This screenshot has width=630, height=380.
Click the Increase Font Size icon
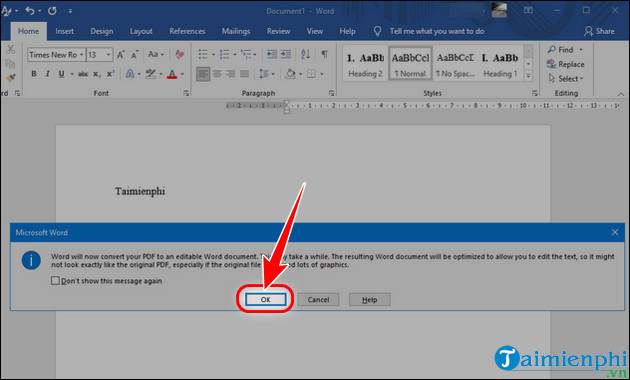click(120, 55)
